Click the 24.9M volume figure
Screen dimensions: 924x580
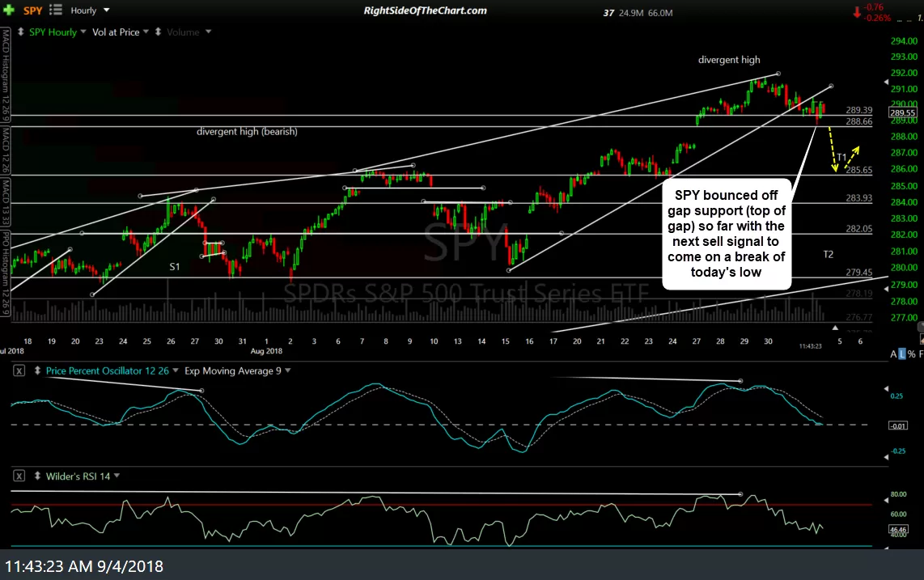coord(631,12)
